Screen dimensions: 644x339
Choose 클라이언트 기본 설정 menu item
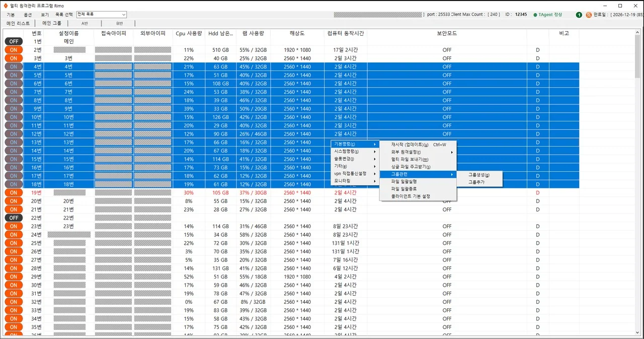418,196
